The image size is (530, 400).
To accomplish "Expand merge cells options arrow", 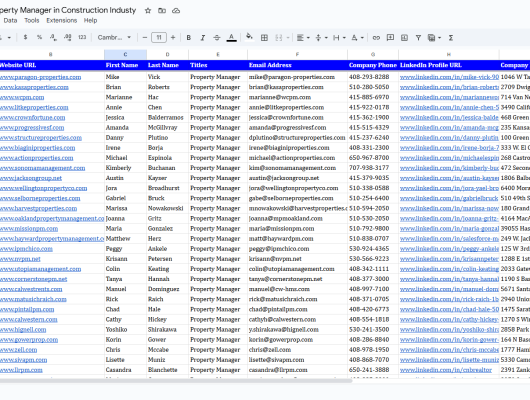I will pyautogui.click(x=288, y=38).
